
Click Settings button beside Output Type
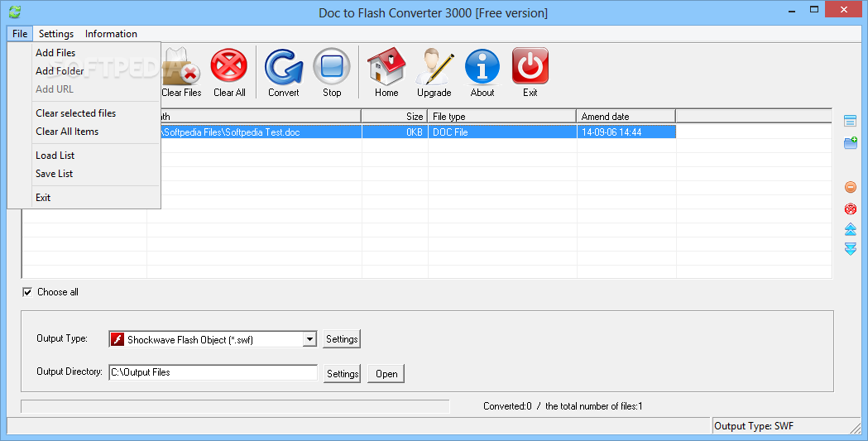point(342,339)
